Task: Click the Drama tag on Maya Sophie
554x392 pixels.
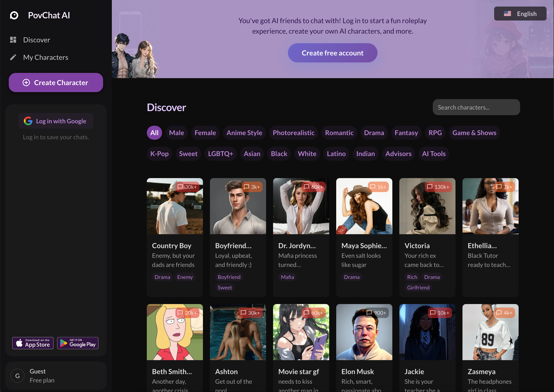Action: coord(351,277)
